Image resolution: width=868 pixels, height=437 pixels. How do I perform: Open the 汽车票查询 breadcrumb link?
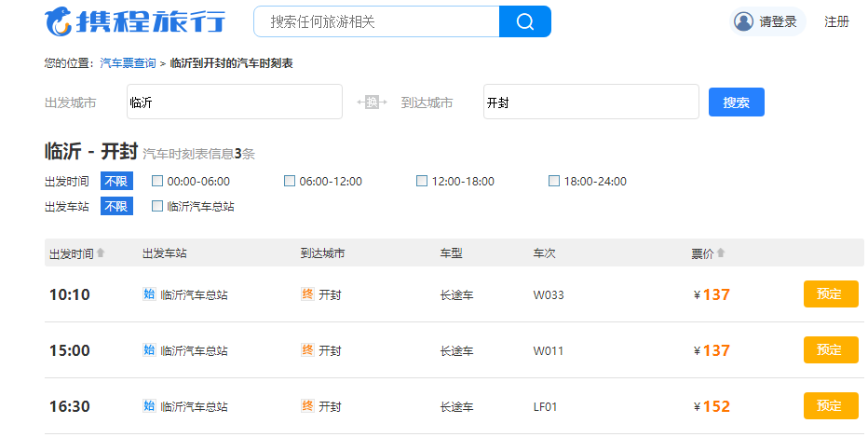(128, 63)
